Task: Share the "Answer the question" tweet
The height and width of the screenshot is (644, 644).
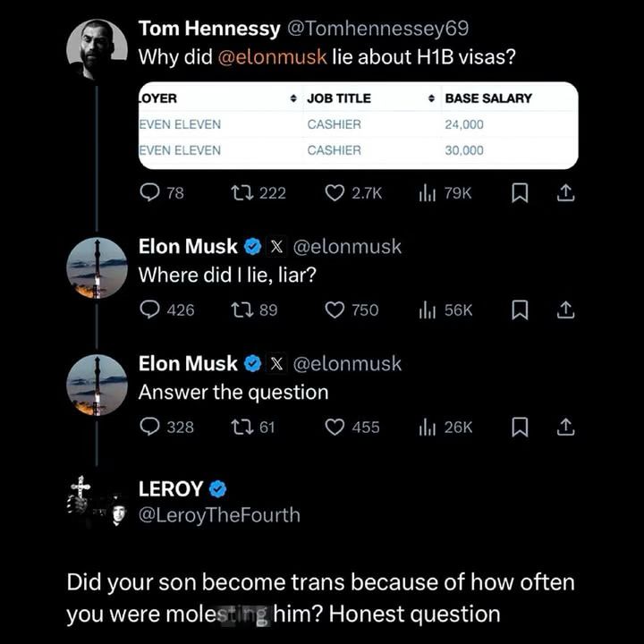Action: [x=565, y=427]
